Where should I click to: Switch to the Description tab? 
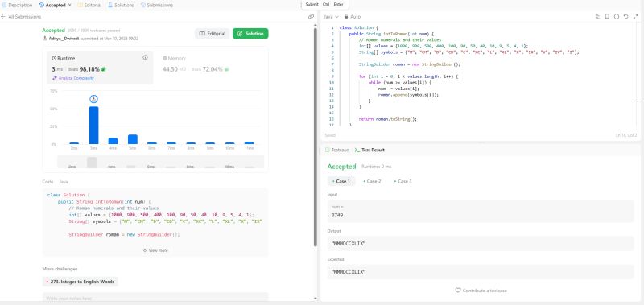17,6
